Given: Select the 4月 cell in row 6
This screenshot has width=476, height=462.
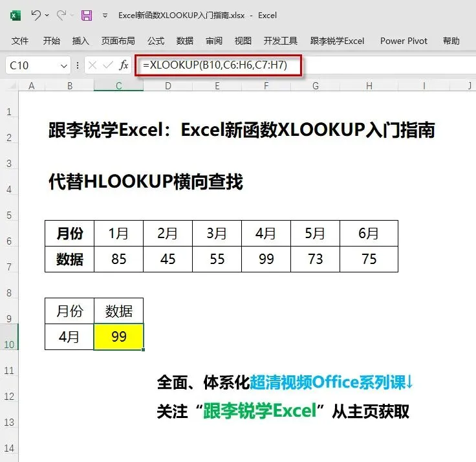Looking at the screenshot, I should tap(266, 234).
